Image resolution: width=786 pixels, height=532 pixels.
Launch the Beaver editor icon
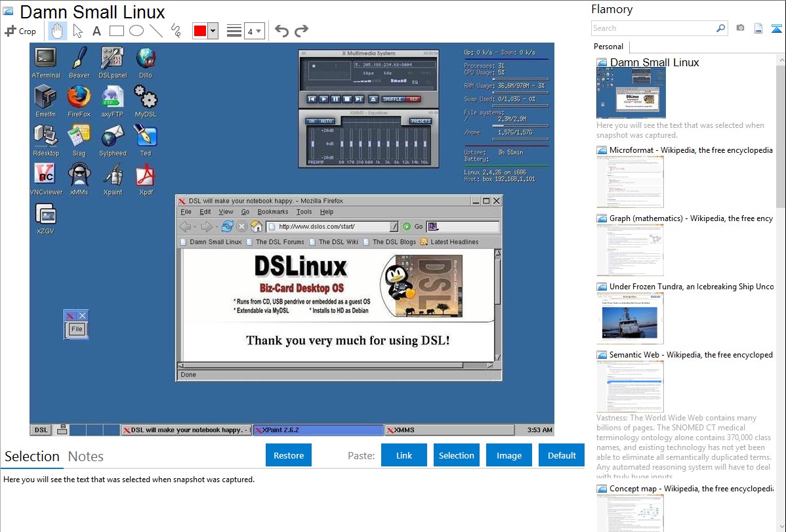[79, 63]
